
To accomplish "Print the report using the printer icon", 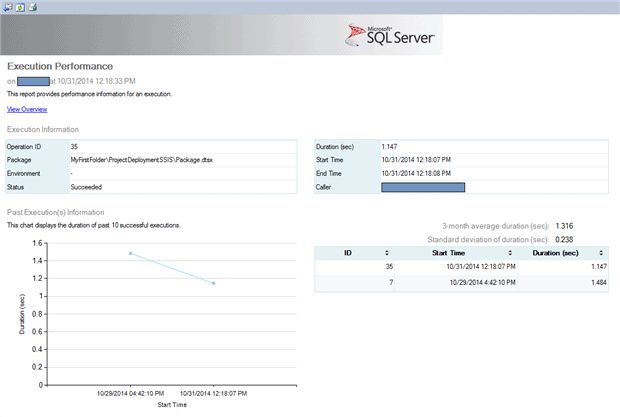I will pos(31,6).
